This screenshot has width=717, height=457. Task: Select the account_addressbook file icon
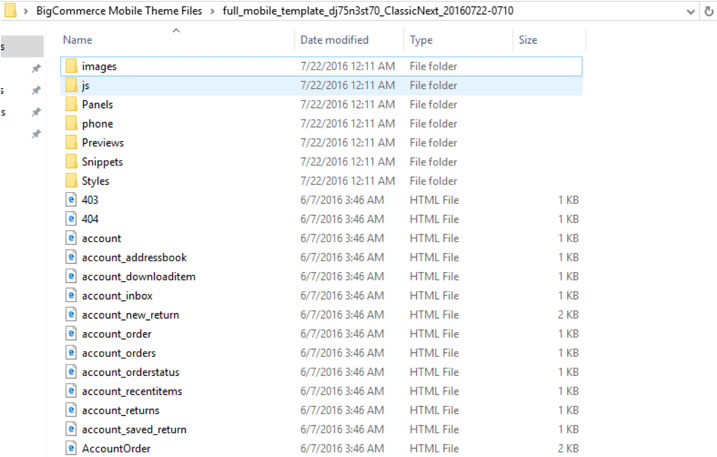click(71, 257)
